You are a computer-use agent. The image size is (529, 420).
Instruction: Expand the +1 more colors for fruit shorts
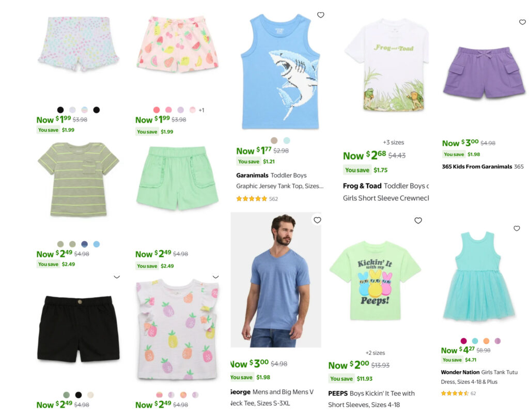pos(201,110)
